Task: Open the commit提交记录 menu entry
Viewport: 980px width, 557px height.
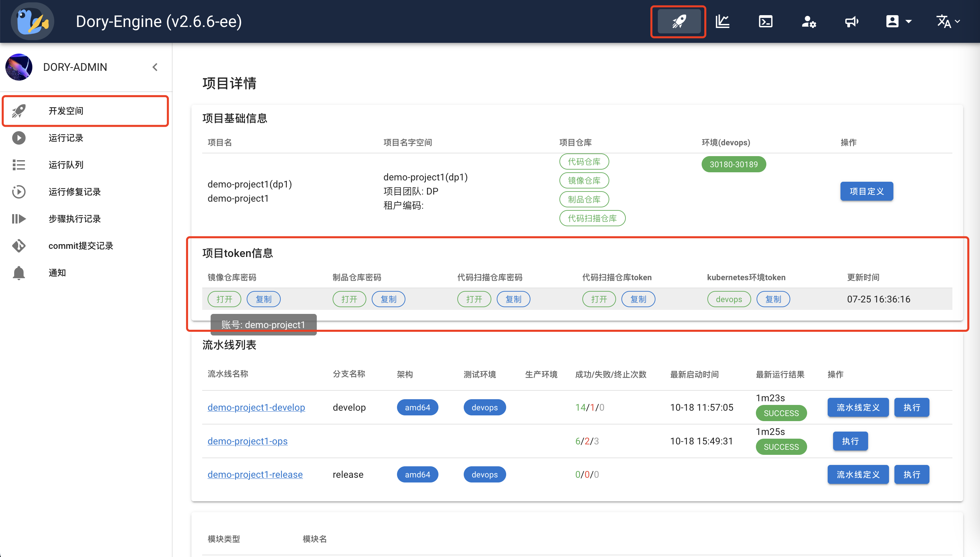Action: pos(81,245)
